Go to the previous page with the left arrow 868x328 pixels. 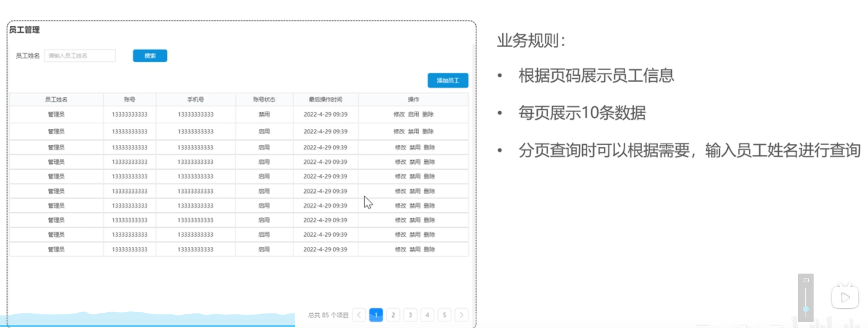pyautogui.click(x=359, y=315)
